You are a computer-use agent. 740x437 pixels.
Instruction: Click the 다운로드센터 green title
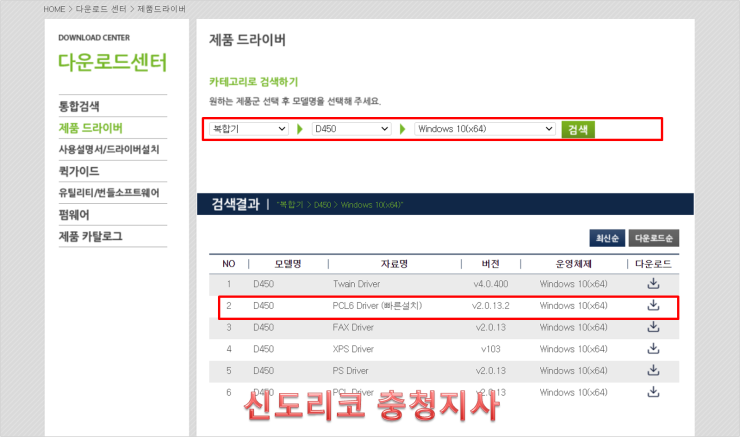point(113,62)
